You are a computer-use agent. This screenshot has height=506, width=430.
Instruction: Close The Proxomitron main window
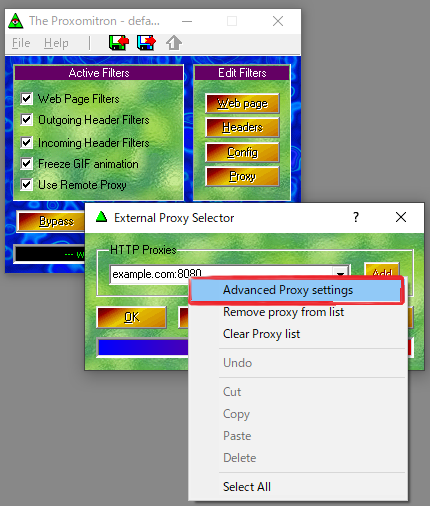coord(278,21)
